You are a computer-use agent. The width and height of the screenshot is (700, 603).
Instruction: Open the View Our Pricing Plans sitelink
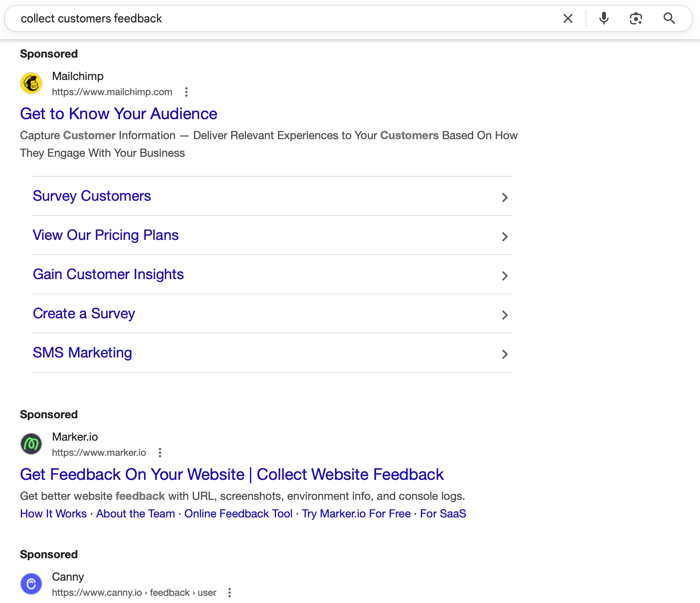pos(106,235)
